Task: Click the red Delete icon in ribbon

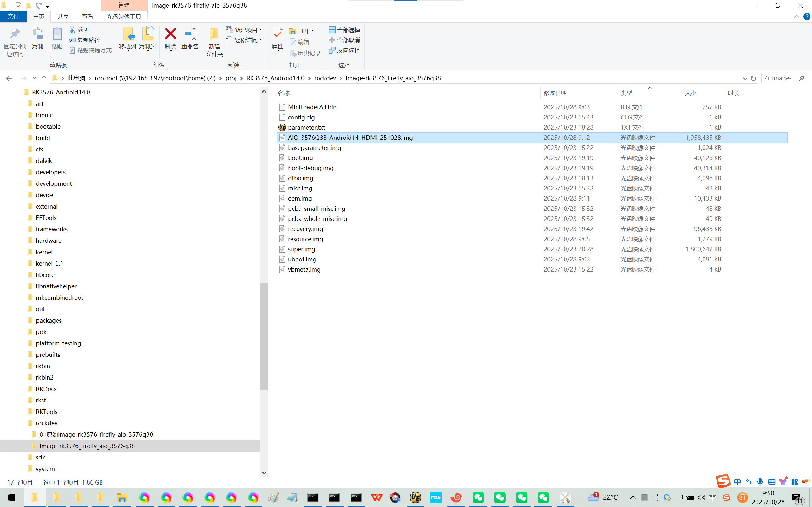Action: [x=170, y=34]
